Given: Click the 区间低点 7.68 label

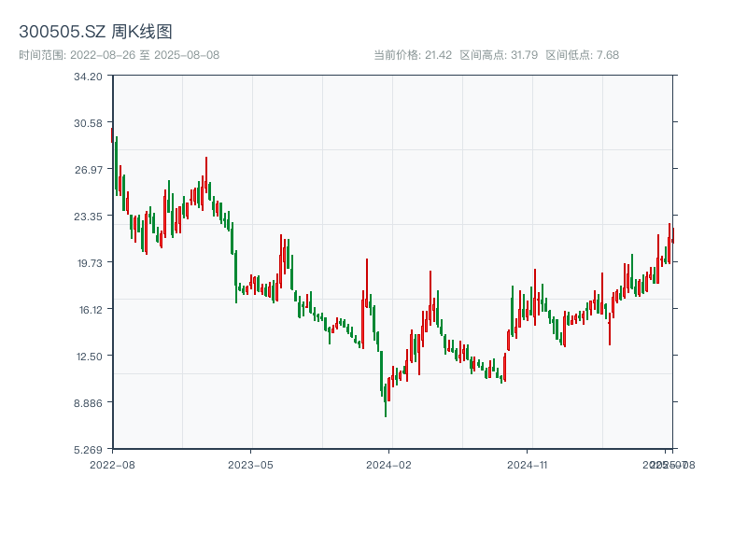Looking at the screenshot, I should pyautogui.click(x=582, y=55).
